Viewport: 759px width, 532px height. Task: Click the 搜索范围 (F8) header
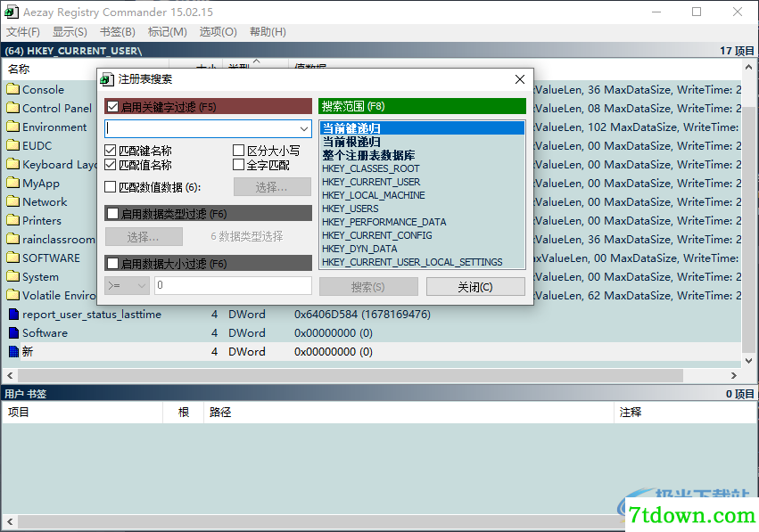[x=422, y=106]
